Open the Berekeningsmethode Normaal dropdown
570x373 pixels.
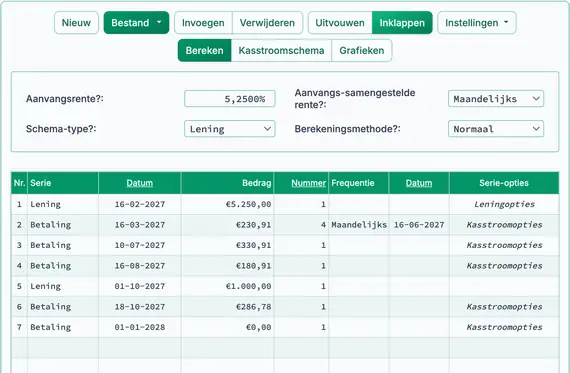[x=496, y=129]
